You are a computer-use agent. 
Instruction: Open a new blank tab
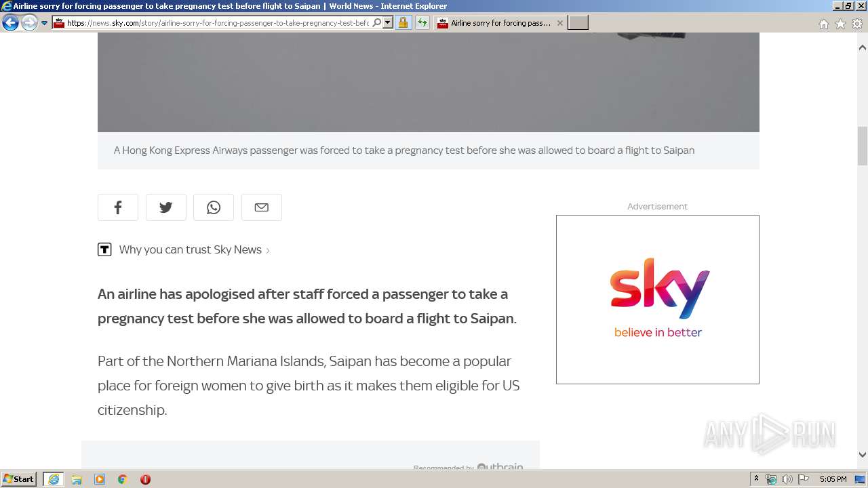point(578,23)
